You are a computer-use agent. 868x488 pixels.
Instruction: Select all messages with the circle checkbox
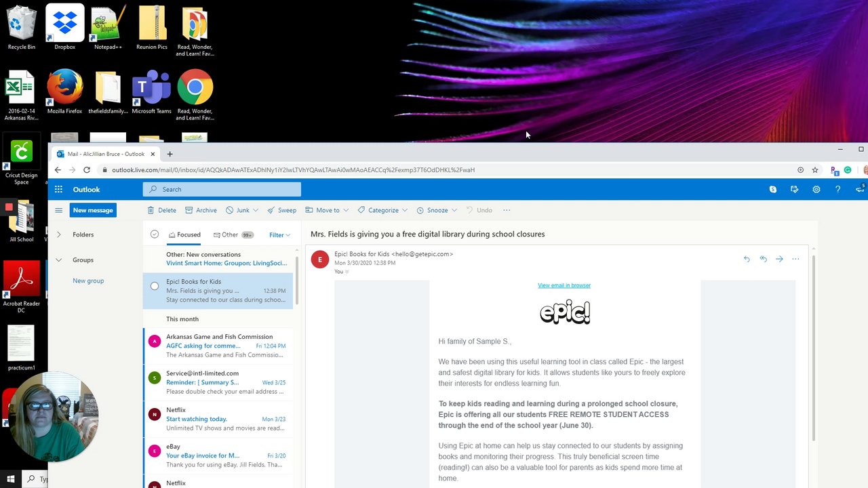coord(155,235)
